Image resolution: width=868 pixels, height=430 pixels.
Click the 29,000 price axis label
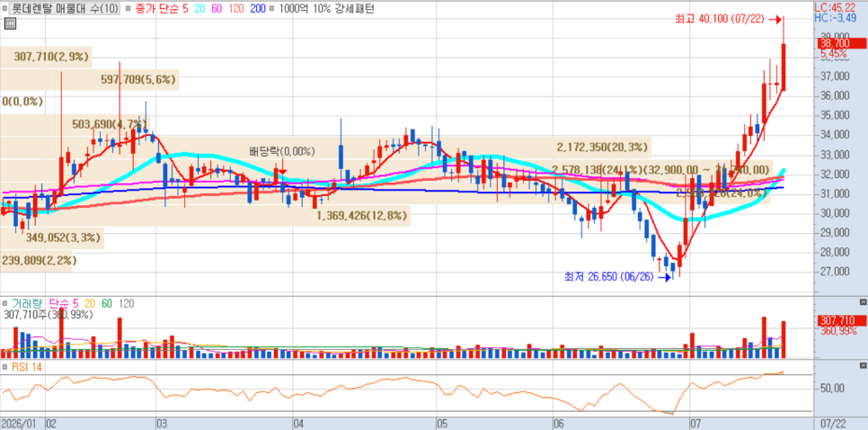(835, 233)
